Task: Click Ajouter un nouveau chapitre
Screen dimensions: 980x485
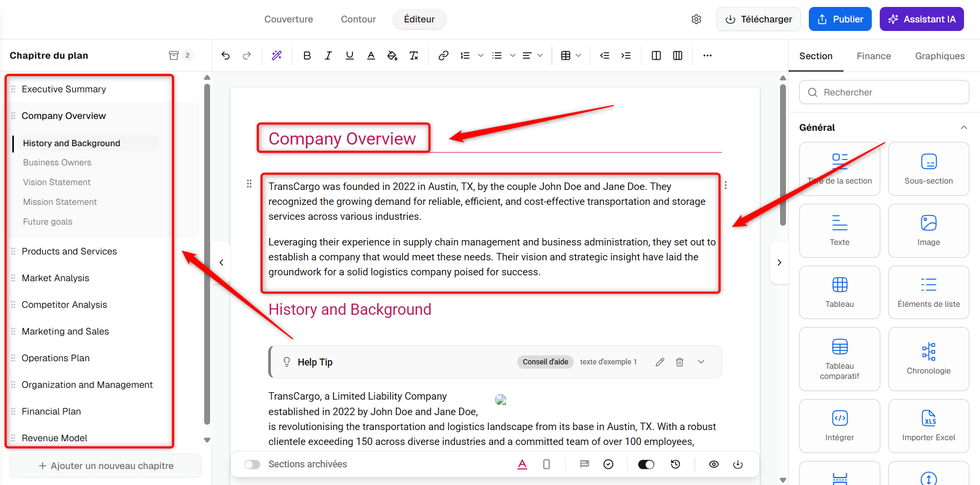Action: [x=106, y=466]
